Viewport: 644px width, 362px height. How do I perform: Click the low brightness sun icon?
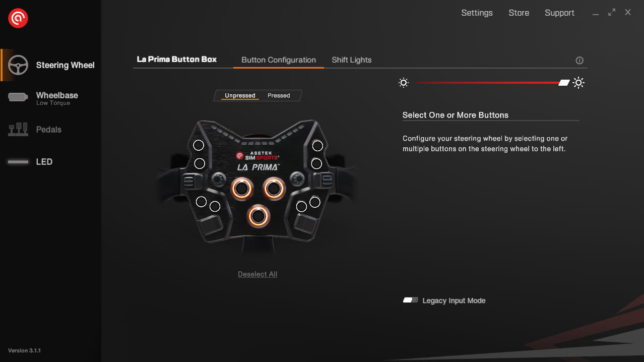click(404, 83)
